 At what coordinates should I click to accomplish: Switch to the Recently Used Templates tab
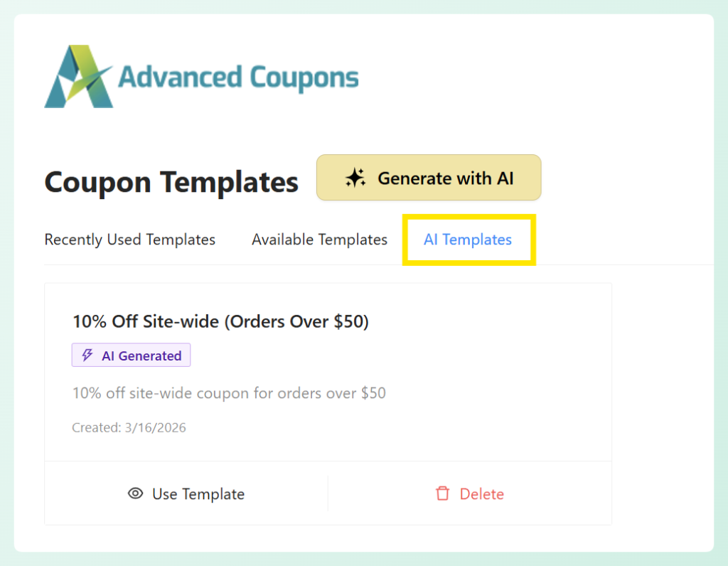tap(129, 240)
